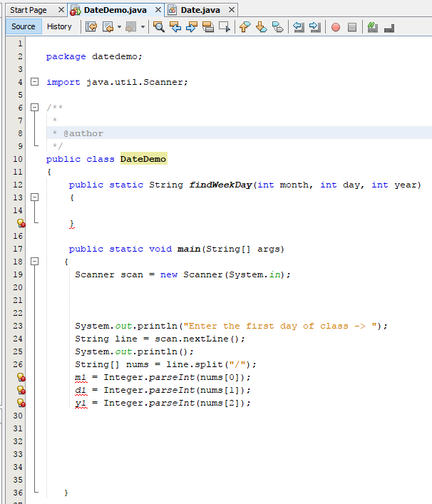Switch to the Source view
432x504 pixels.
[x=24, y=26]
